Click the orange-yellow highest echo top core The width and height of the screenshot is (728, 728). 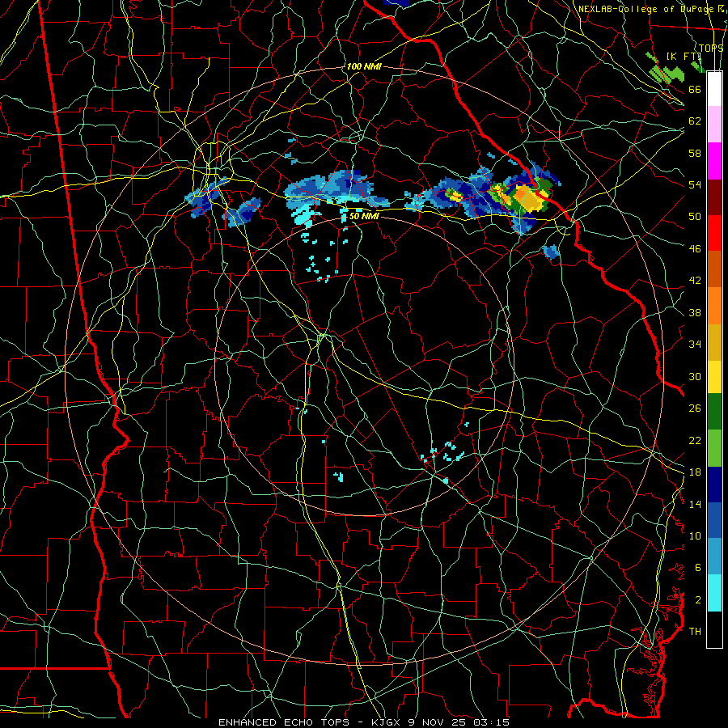tap(529, 198)
